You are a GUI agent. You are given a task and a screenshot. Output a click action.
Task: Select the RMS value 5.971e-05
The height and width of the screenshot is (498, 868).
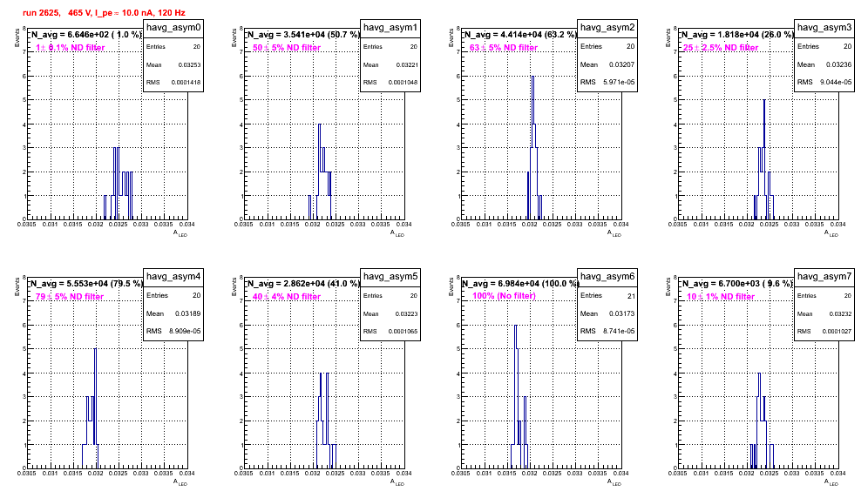tap(619, 82)
